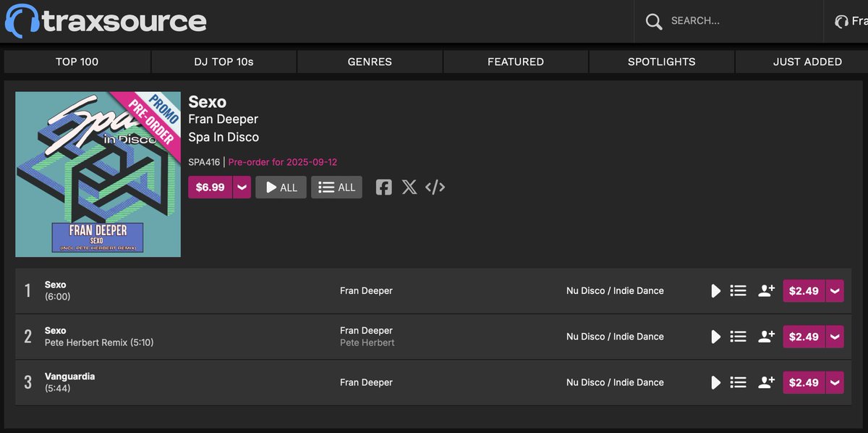Open genre link on Vanguardia row
The image size is (868, 433).
click(x=615, y=382)
